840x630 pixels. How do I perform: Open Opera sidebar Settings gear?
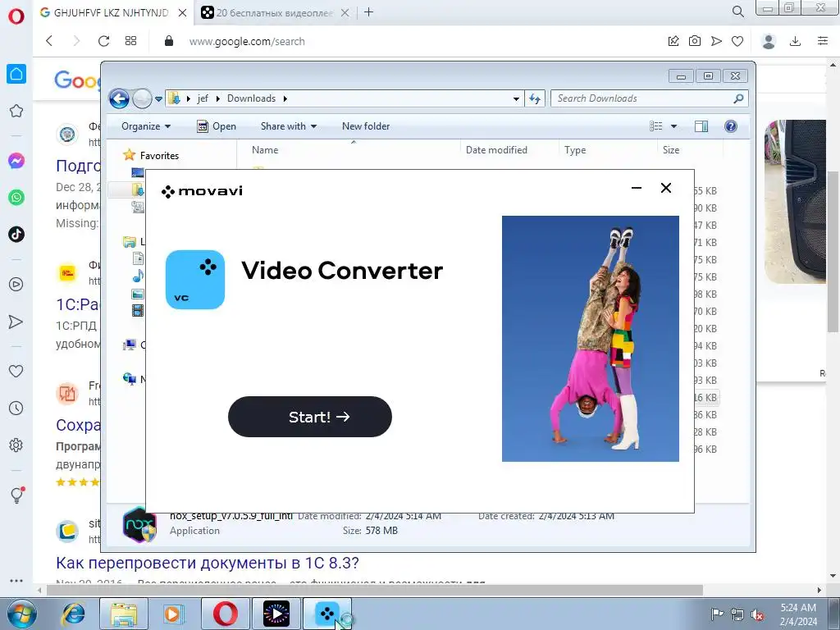16,445
